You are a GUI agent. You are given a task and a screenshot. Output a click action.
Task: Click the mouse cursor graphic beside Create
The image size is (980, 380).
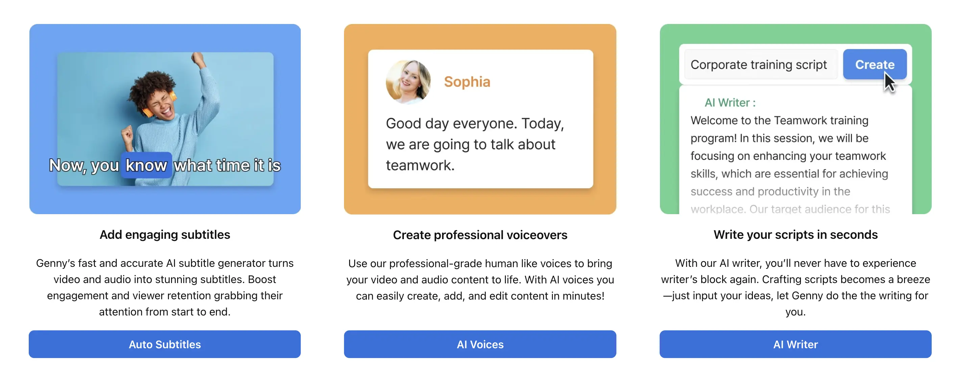890,82
